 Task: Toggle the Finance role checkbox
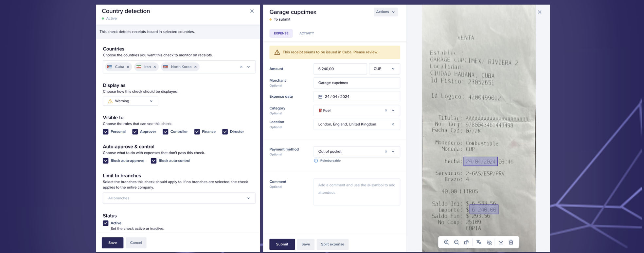coord(197,132)
